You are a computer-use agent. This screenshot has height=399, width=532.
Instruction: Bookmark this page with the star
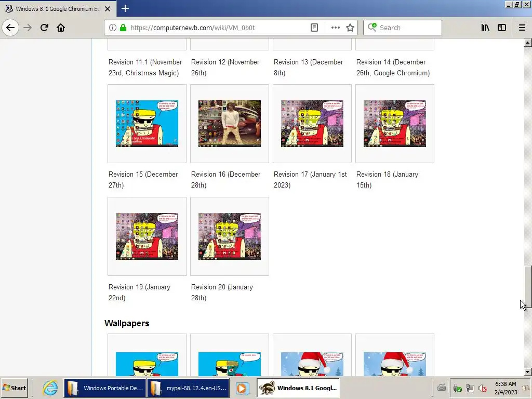350,28
